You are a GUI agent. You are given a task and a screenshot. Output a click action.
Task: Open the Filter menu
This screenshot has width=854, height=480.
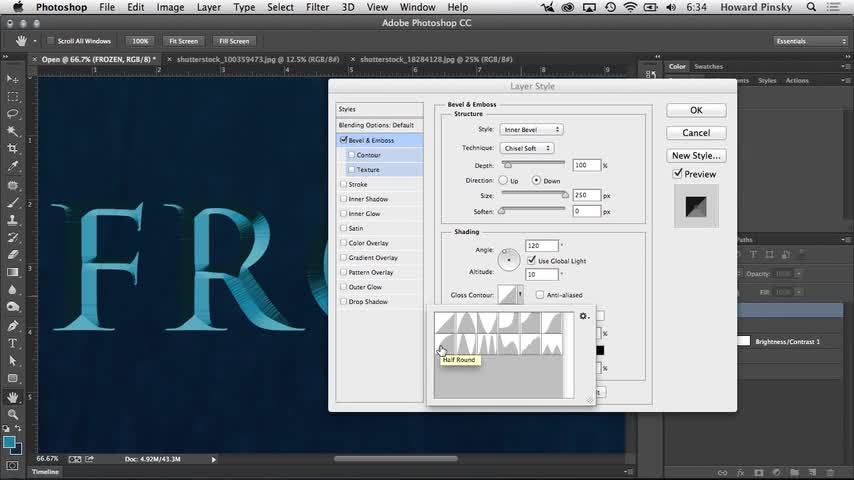click(318, 7)
